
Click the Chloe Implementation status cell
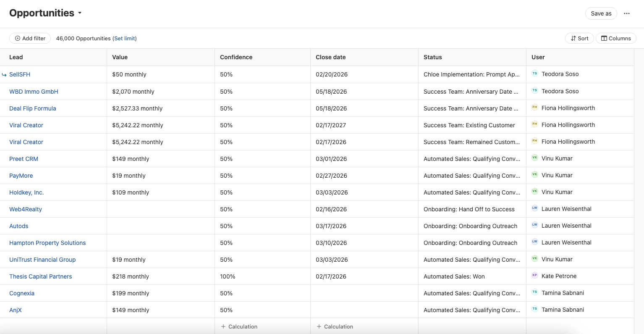tap(472, 74)
